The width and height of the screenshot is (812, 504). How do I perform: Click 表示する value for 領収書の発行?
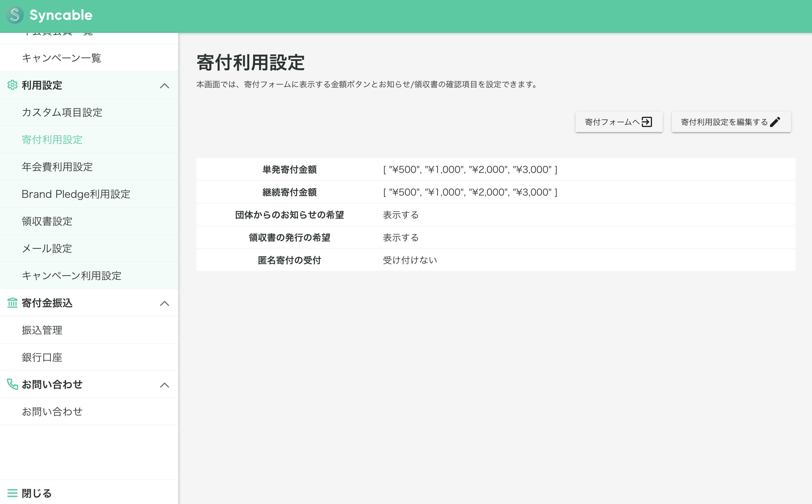(401, 238)
